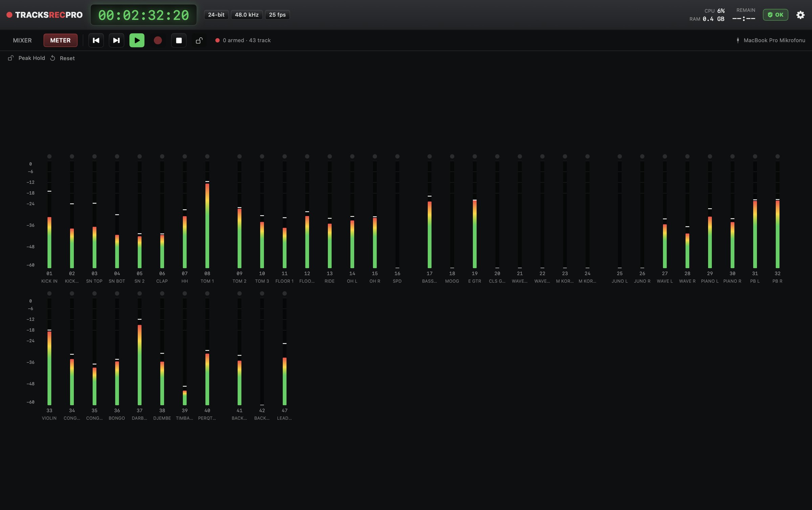
Task: Select the SN BOT track label
Action: click(117, 281)
